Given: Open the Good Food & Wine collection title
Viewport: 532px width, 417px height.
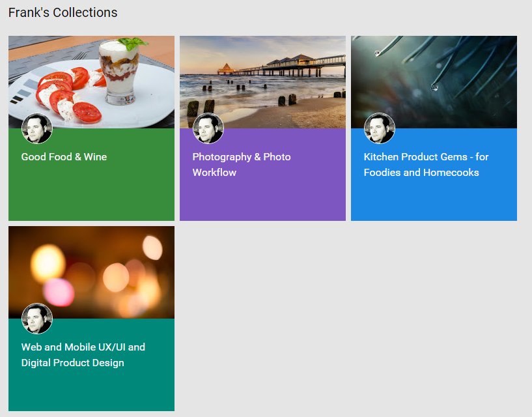Looking at the screenshot, I should coord(64,157).
